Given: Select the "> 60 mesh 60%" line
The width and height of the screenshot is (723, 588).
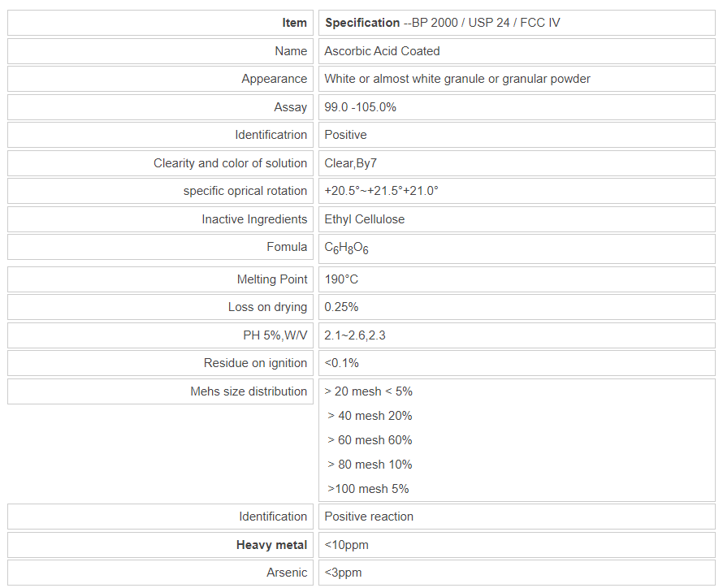Looking at the screenshot, I should click(370, 440).
